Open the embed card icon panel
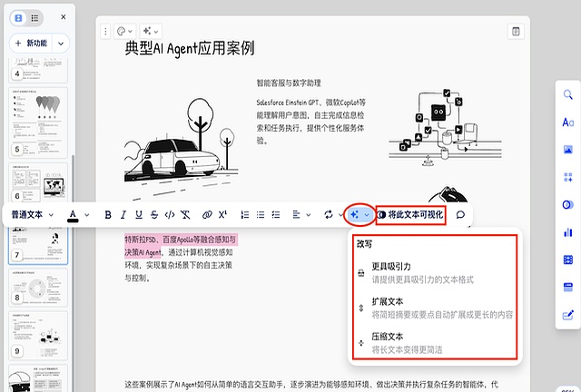 (x=568, y=287)
